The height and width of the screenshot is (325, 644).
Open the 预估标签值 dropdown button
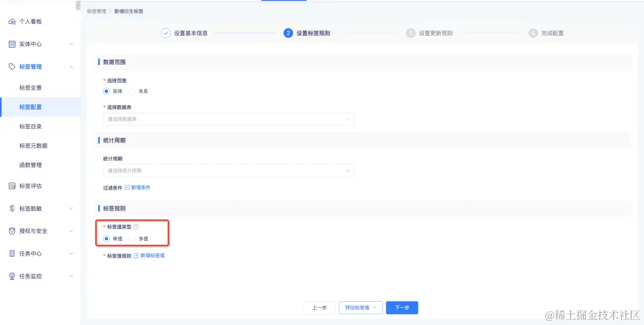[361, 308]
